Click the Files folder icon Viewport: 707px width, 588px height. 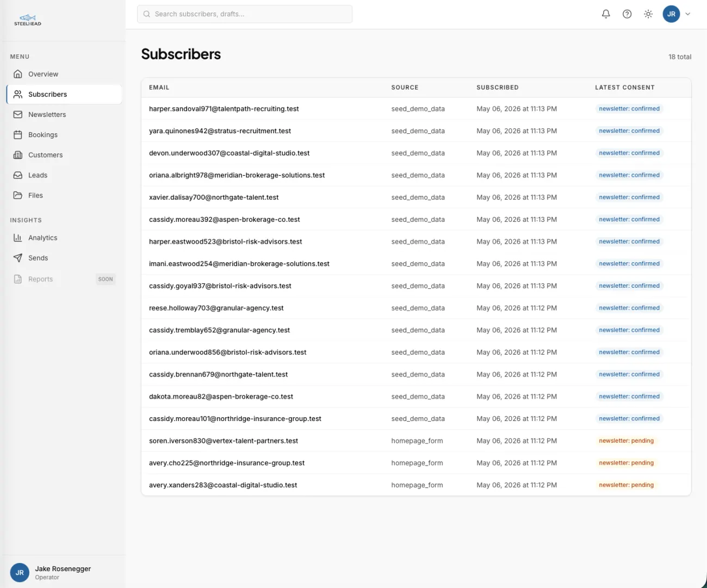[x=18, y=195]
